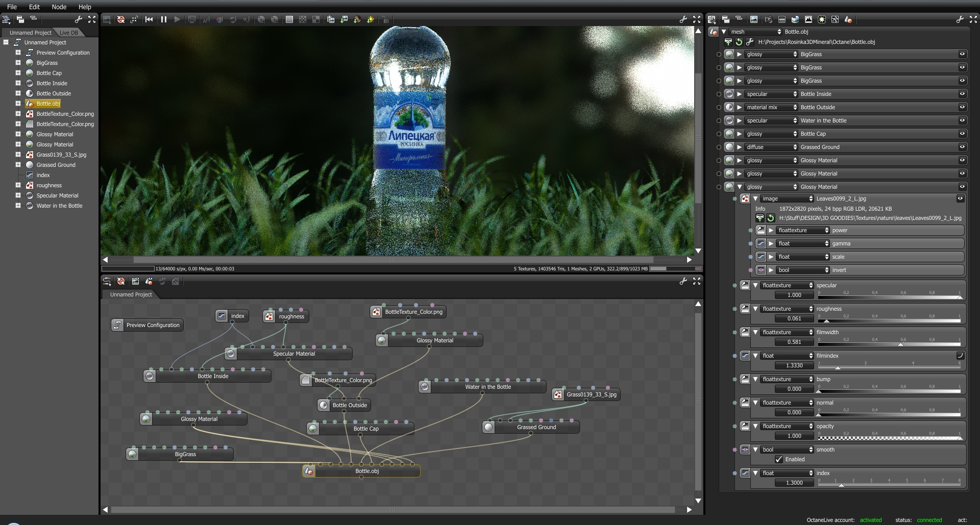Open the camera settings in node inspector
Viewport: 980px width, 525px height.
point(768,19)
